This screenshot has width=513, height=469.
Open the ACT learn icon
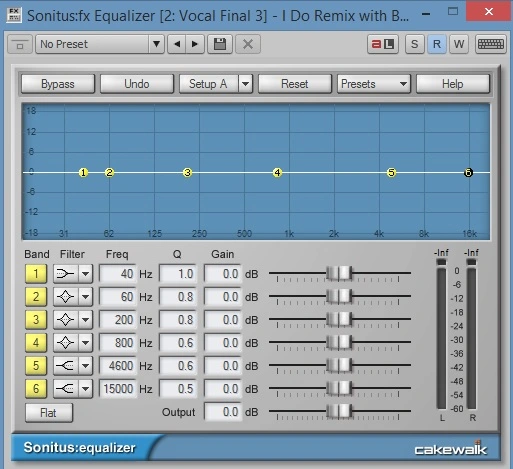(383, 44)
